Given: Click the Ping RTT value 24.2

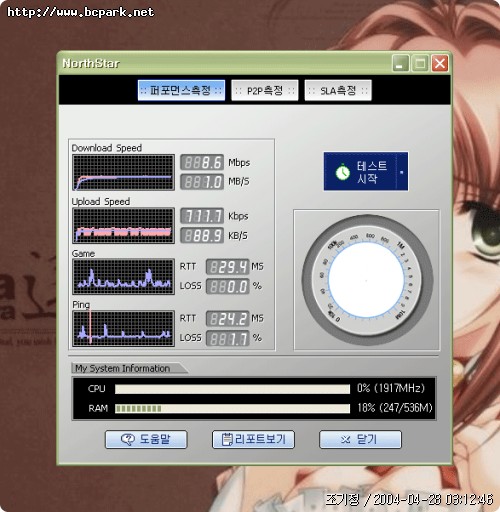Looking at the screenshot, I should tap(228, 319).
